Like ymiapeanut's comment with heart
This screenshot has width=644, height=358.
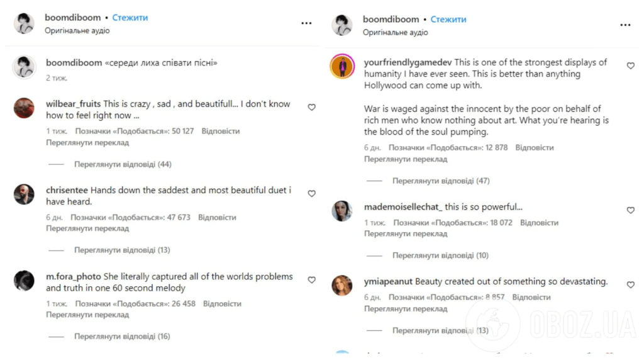(x=630, y=285)
